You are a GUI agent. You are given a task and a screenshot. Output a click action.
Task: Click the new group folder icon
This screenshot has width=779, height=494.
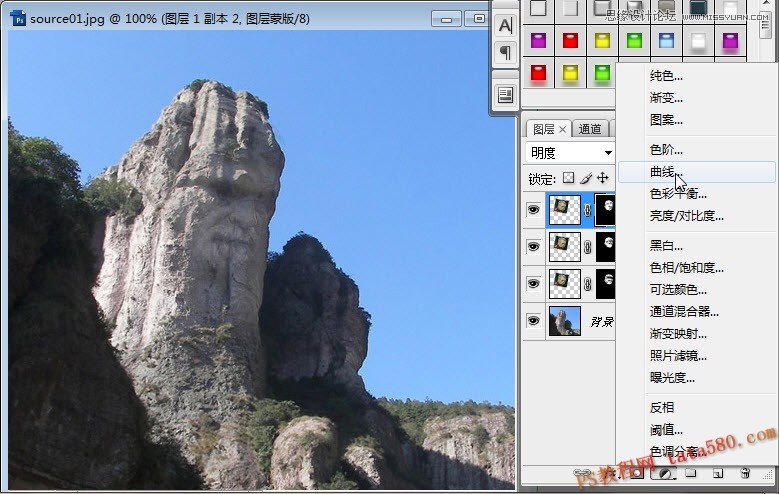691,473
